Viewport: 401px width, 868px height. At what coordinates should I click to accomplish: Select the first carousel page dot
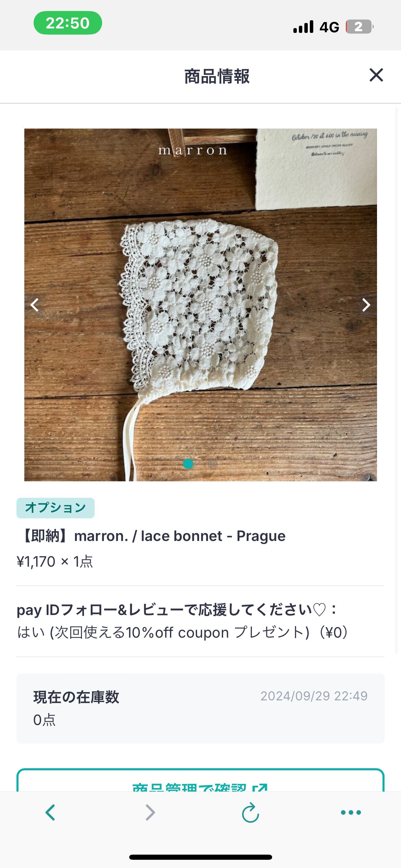[x=188, y=464]
